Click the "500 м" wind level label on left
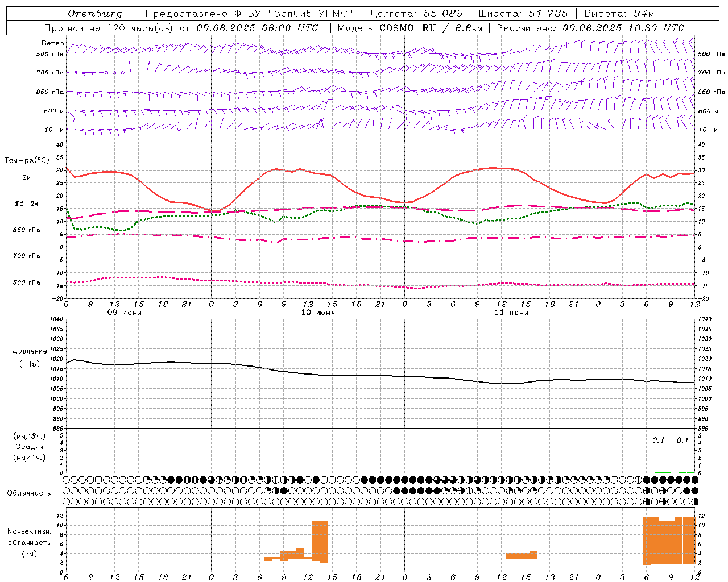The height and width of the screenshot is (582, 728). [x=55, y=111]
